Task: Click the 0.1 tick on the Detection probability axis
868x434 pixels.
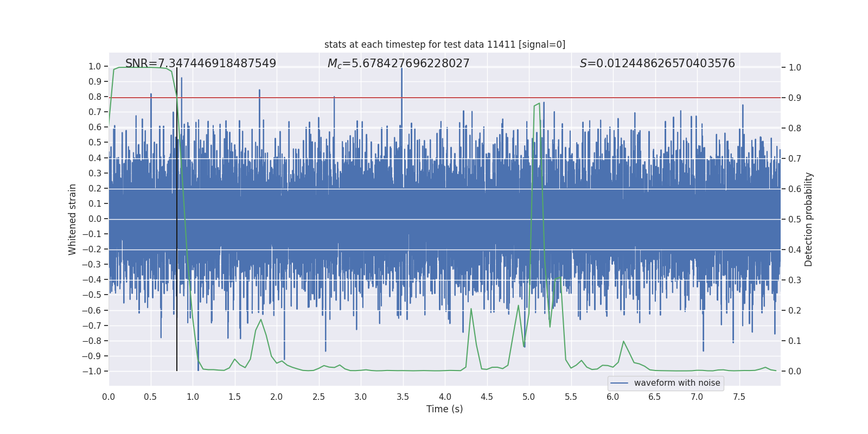Action: [795, 341]
